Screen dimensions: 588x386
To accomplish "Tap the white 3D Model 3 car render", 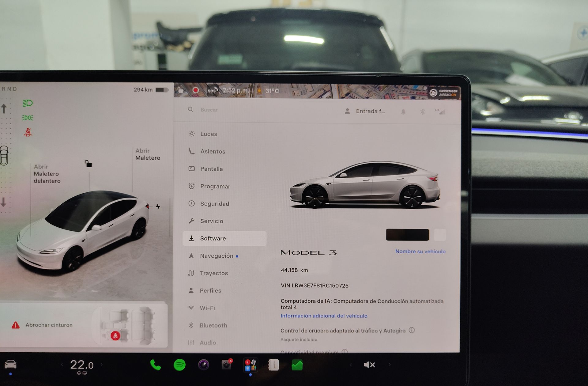I will coord(83,231).
